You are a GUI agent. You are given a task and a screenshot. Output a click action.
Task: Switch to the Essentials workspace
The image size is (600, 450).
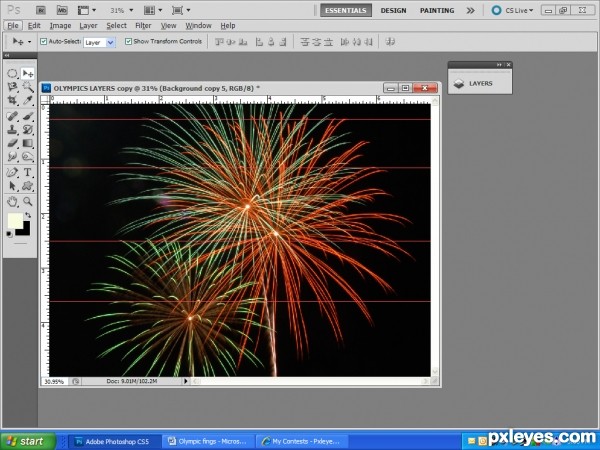pos(346,10)
